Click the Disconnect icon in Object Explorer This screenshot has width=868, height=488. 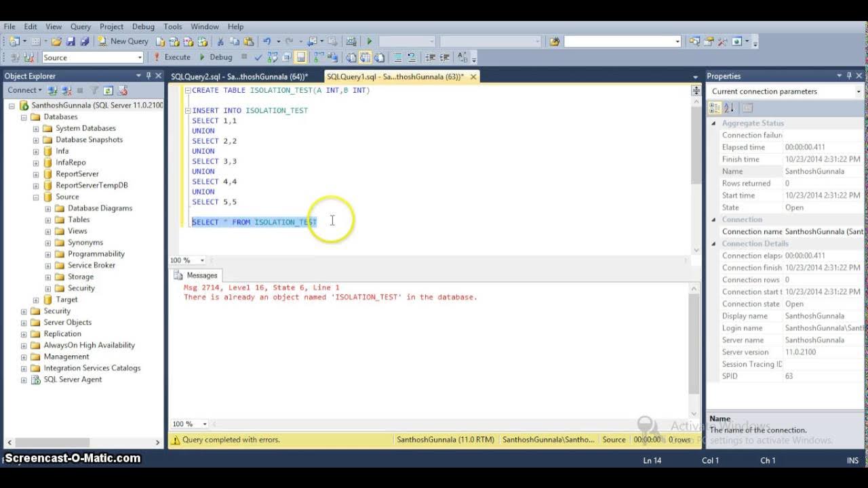[66, 90]
